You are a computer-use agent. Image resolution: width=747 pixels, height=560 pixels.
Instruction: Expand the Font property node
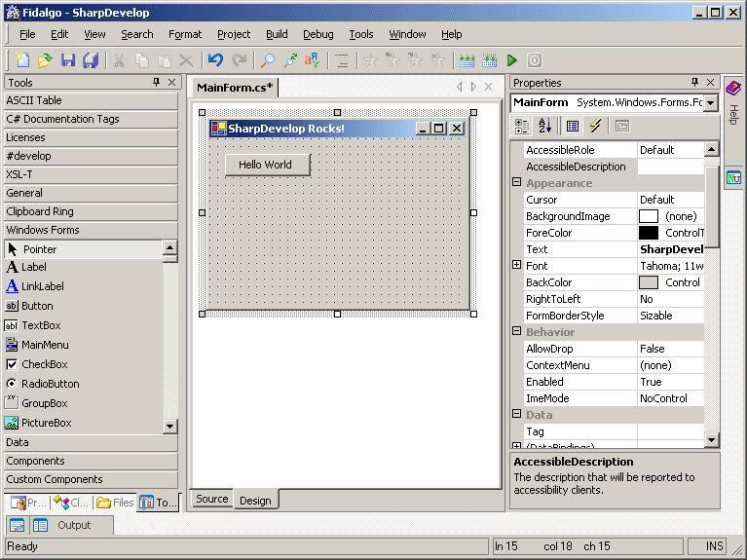tap(517, 265)
